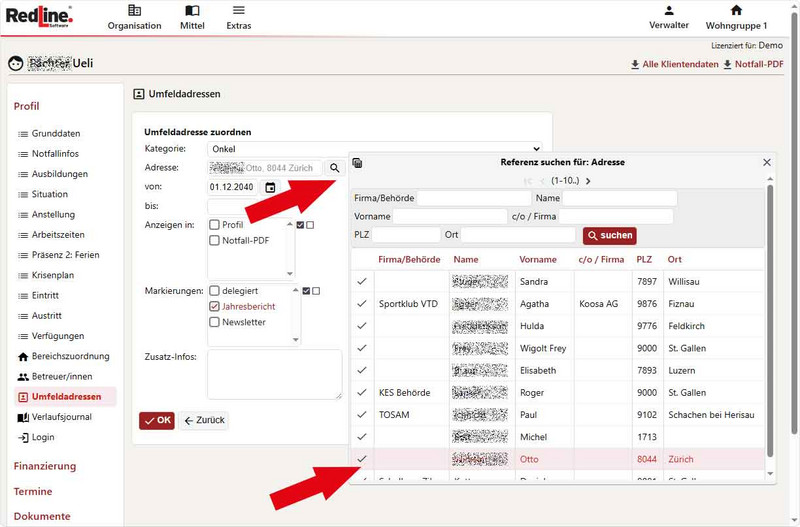
Task: Enable the Profil checkbox
Action: tap(215, 225)
